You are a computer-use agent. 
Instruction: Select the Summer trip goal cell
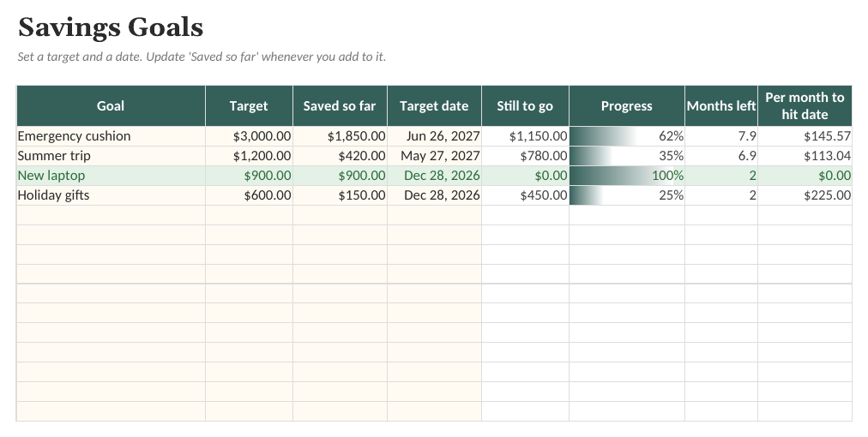[111, 156]
